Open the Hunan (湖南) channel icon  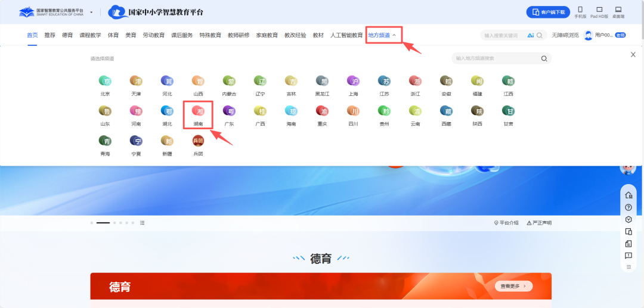point(199,111)
